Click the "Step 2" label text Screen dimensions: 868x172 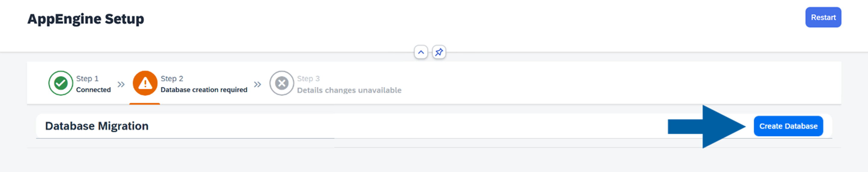click(172, 78)
